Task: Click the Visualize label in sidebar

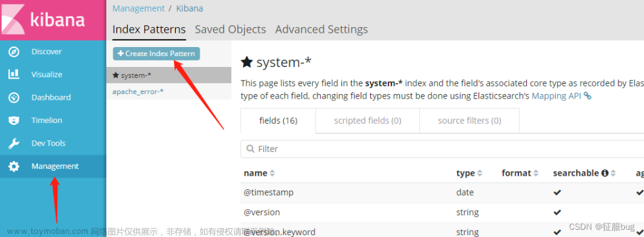Action: 47,74
